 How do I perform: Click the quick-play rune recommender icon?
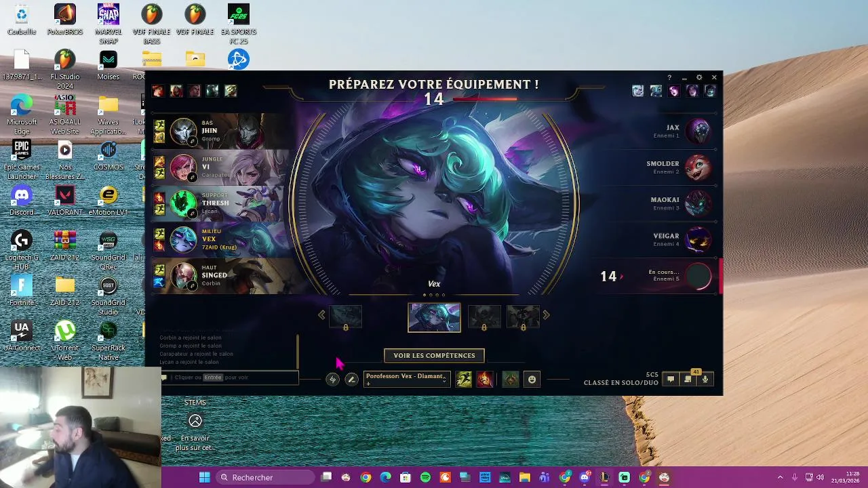332,380
